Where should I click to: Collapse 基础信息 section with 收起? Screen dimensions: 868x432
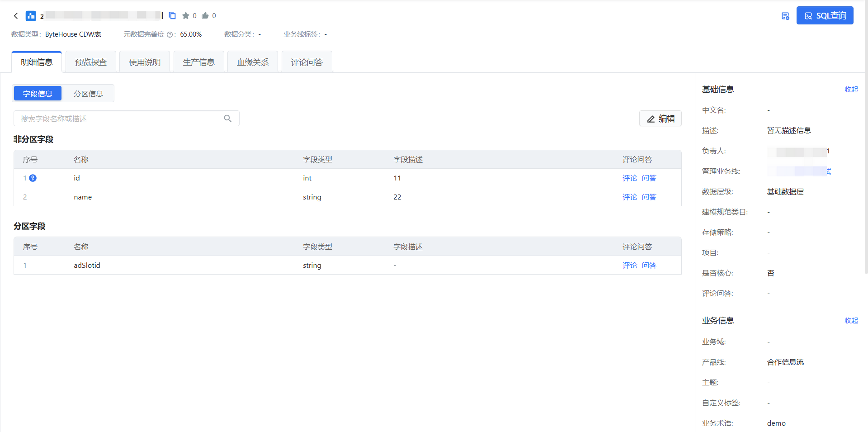pyautogui.click(x=851, y=90)
